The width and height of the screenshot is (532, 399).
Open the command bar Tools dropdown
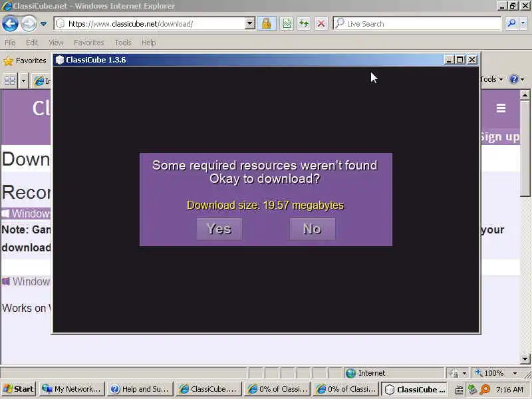click(x=491, y=79)
